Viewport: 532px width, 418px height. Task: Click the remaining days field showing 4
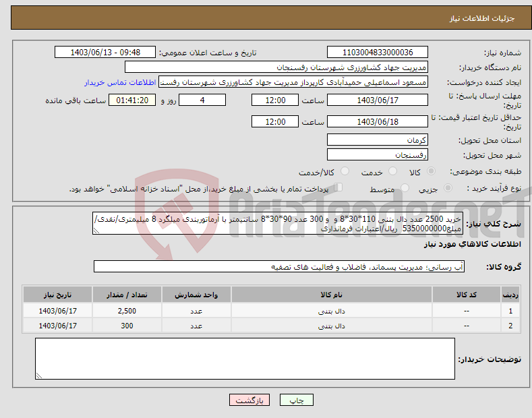[202, 100]
